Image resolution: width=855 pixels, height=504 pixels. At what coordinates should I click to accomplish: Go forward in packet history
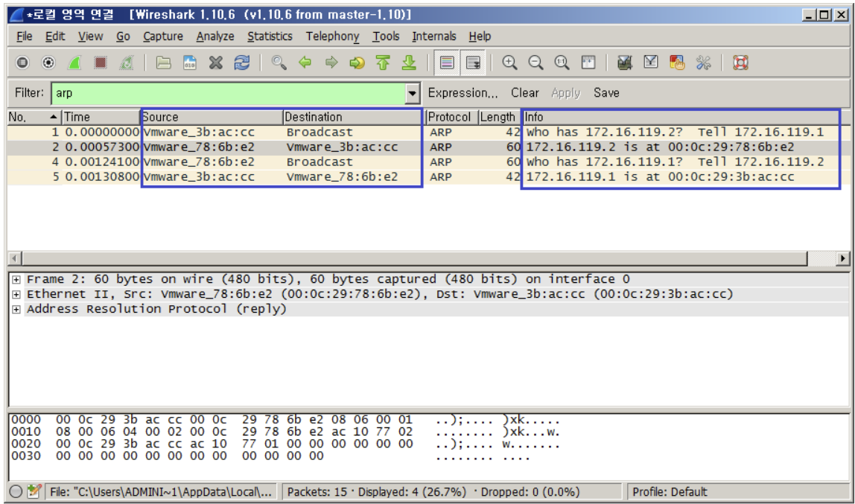(x=331, y=63)
